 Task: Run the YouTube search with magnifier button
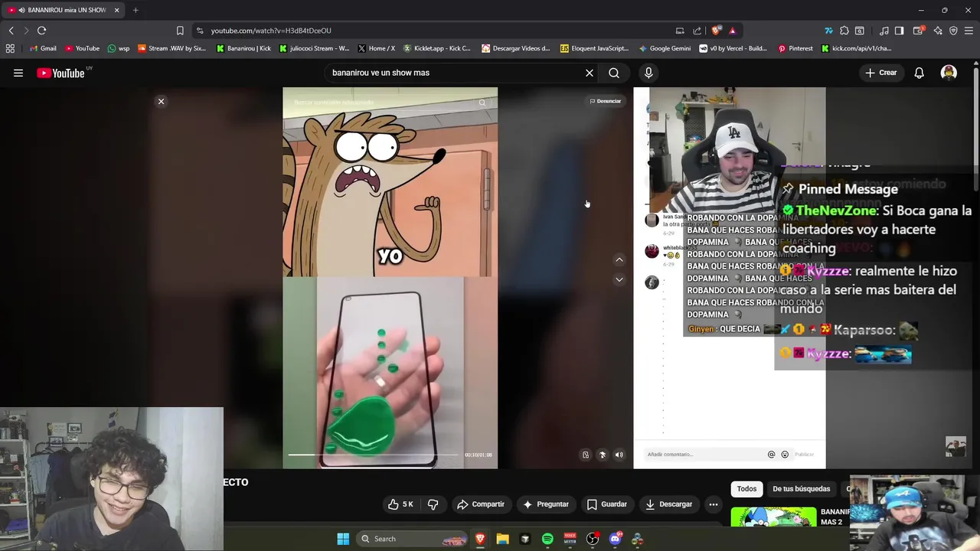tap(614, 73)
